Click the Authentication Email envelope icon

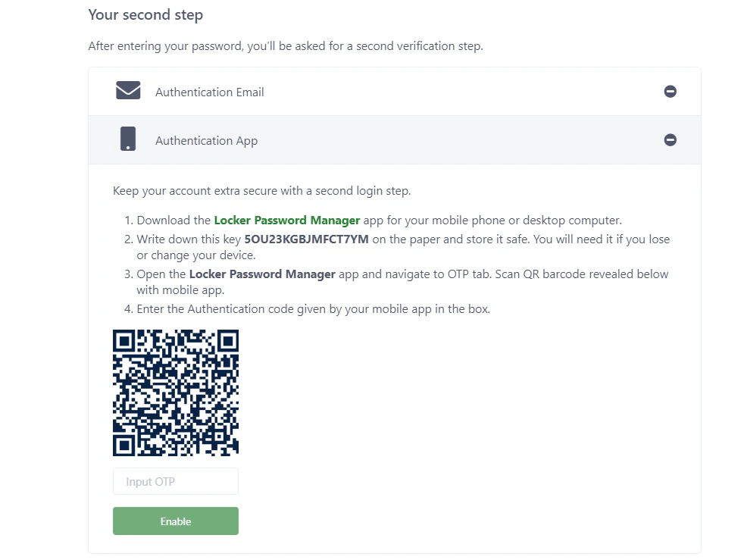127,90
